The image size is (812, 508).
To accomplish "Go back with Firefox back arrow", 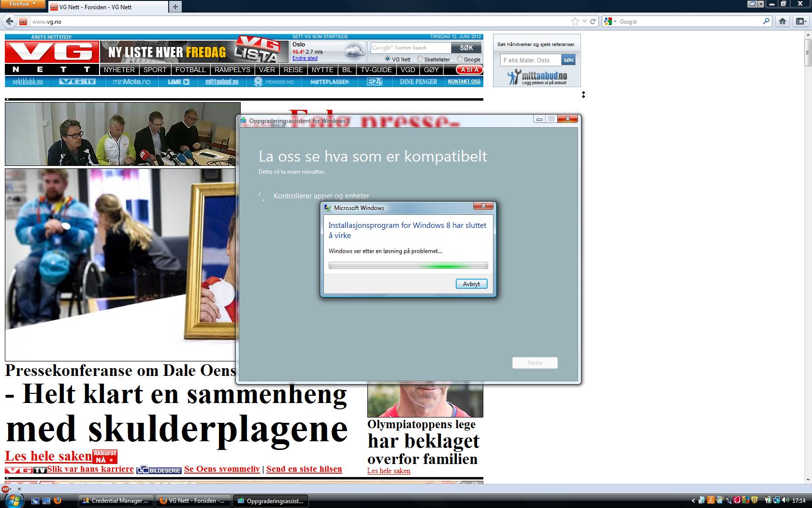I will [x=9, y=21].
